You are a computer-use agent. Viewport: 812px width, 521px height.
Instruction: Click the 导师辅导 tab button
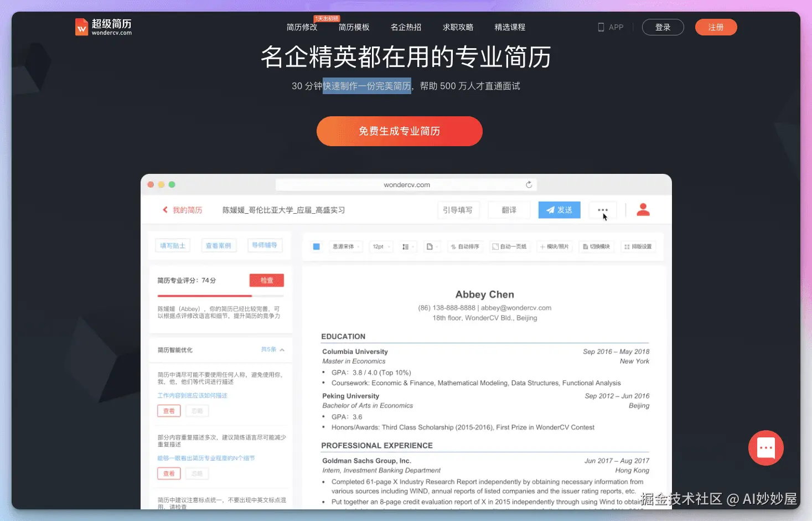click(x=265, y=245)
